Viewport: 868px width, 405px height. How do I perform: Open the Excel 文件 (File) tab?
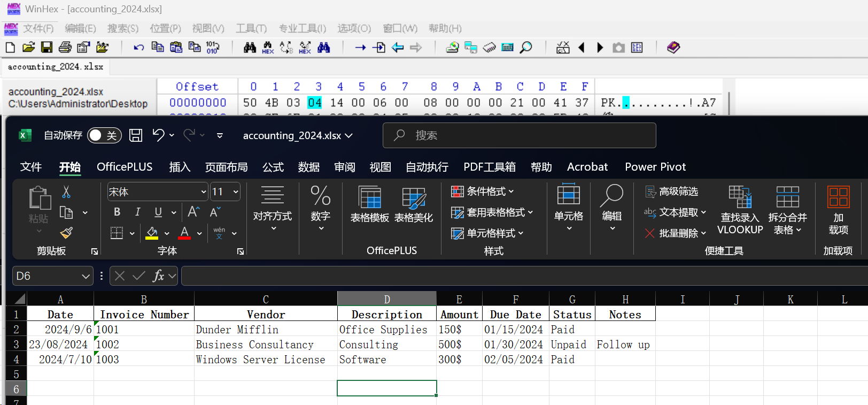31,167
